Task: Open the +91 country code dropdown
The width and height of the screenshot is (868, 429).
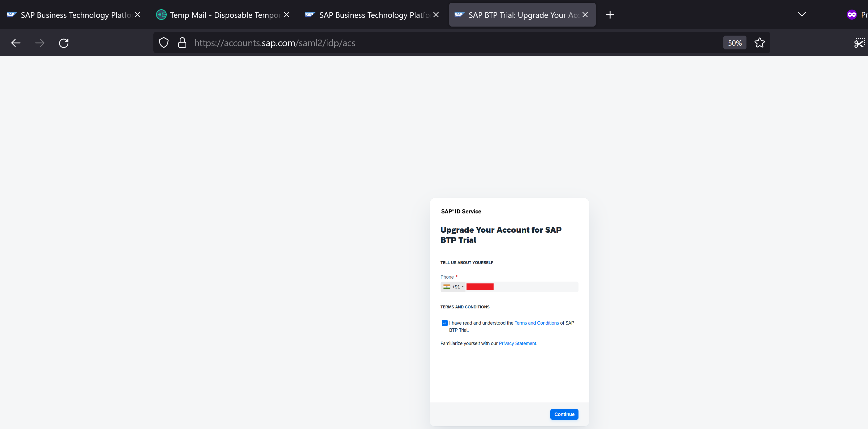Action: tap(453, 287)
